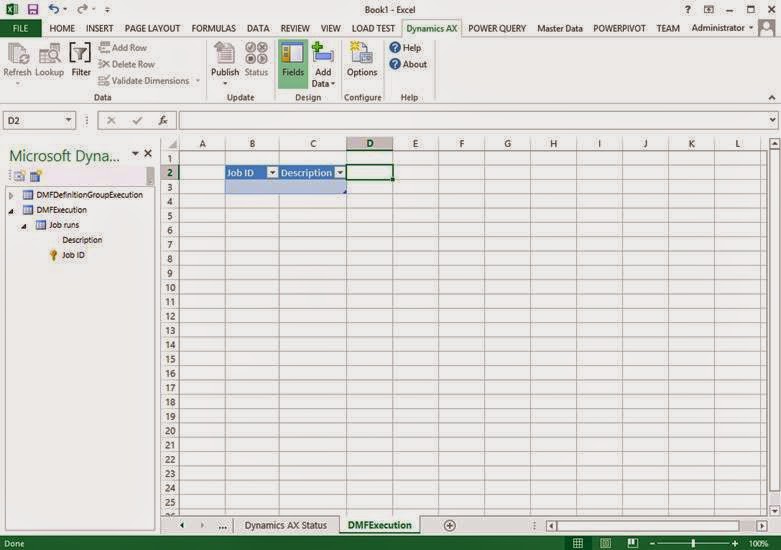Click the zoom slider handle
This screenshot has height=550, width=781.
(x=693, y=544)
